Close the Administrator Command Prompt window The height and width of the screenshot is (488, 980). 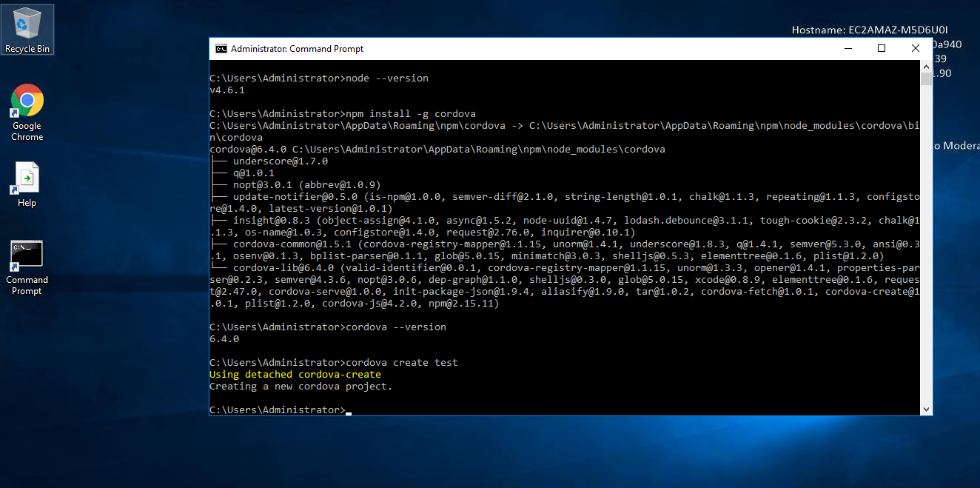(x=916, y=49)
